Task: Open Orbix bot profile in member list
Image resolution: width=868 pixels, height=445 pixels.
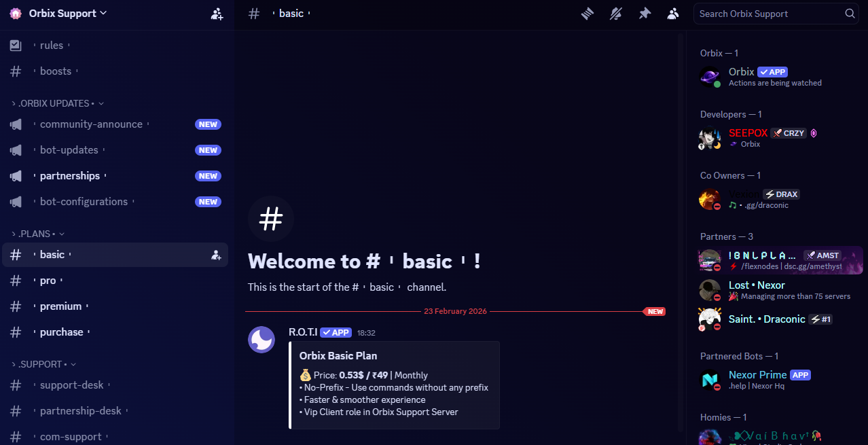Action: click(x=781, y=77)
